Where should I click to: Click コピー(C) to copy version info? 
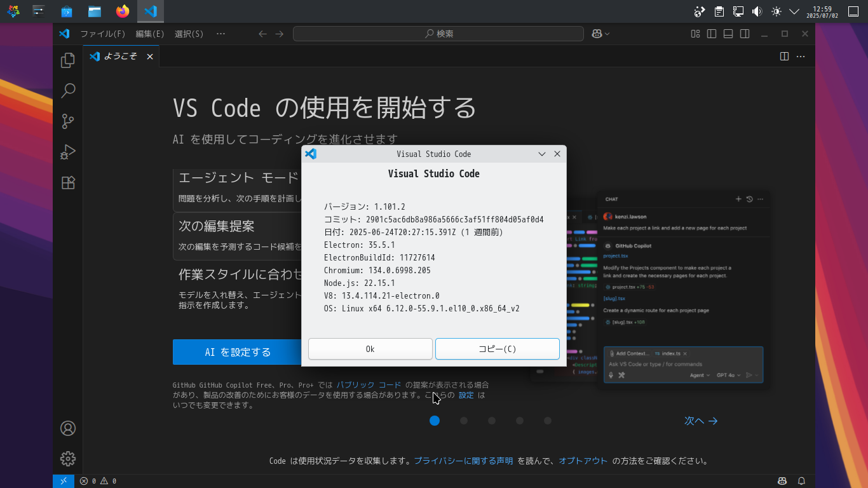tap(498, 349)
